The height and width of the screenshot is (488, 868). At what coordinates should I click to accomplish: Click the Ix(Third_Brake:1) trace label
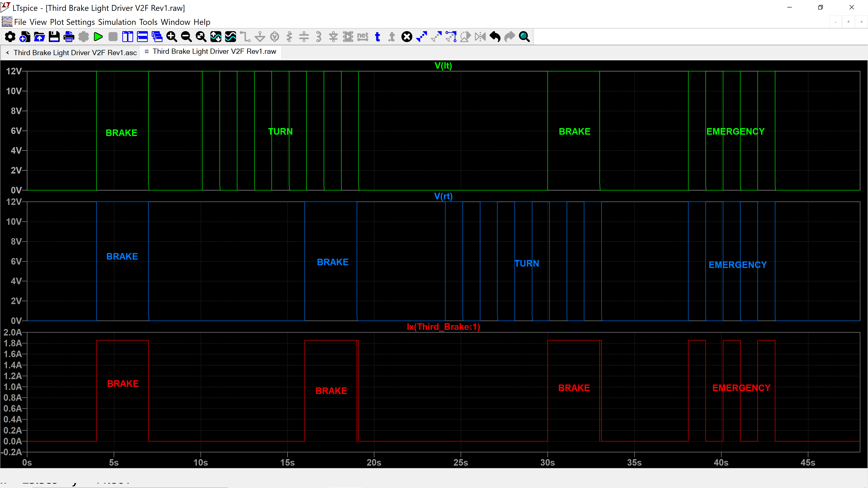pos(443,327)
